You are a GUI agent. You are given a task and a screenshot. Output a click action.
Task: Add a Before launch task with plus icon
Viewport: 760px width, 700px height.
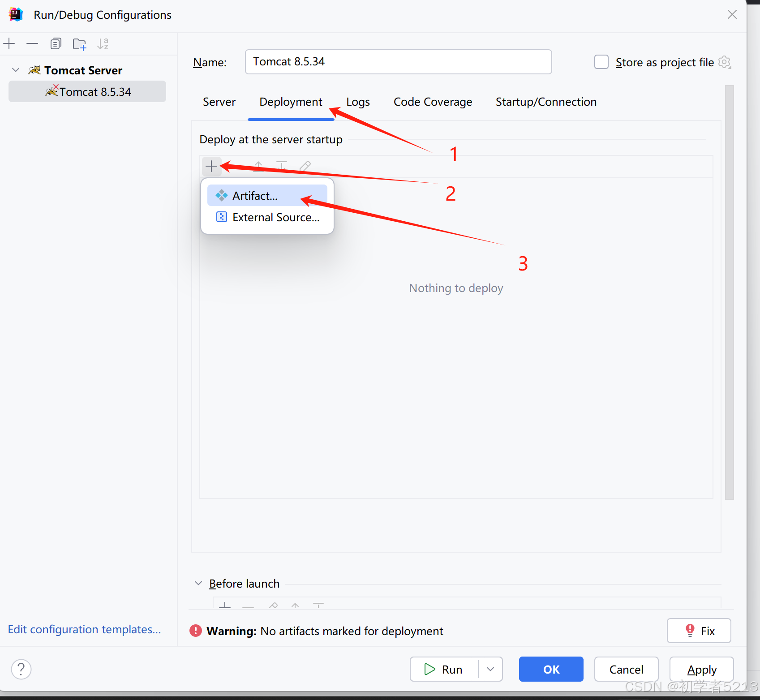coord(225,606)
